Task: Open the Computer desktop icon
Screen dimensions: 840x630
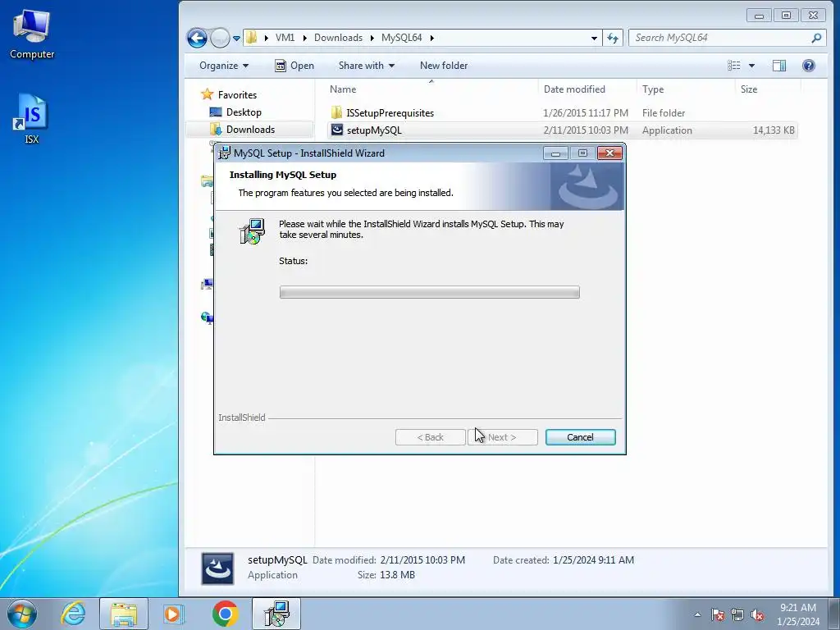Action: [x=32, y=34]
